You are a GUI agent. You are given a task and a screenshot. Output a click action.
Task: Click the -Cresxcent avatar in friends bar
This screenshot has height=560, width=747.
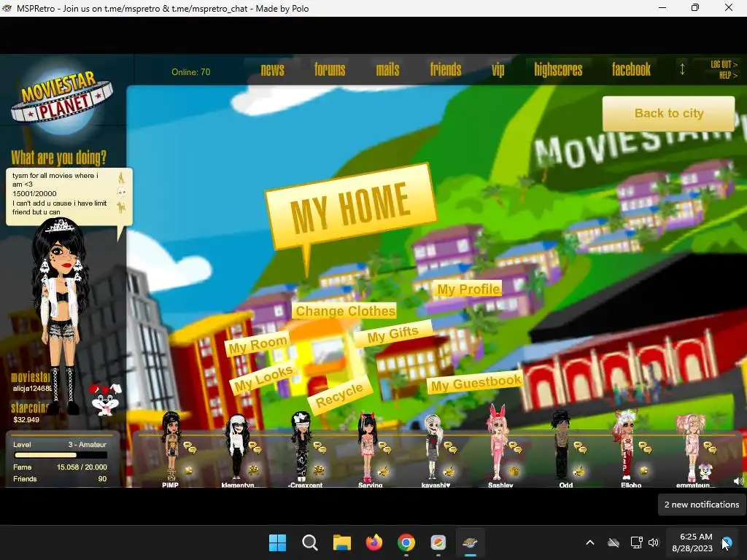[301, 447]
